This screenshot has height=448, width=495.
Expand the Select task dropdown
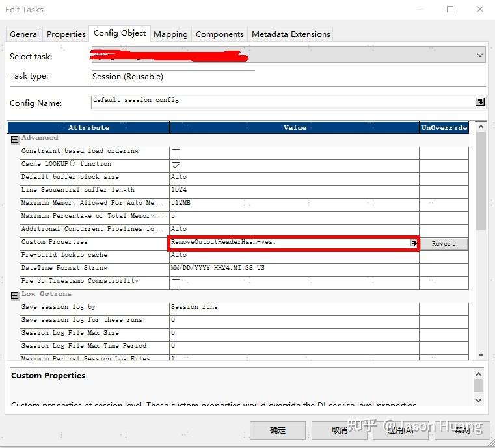click(x=479, y=55)
